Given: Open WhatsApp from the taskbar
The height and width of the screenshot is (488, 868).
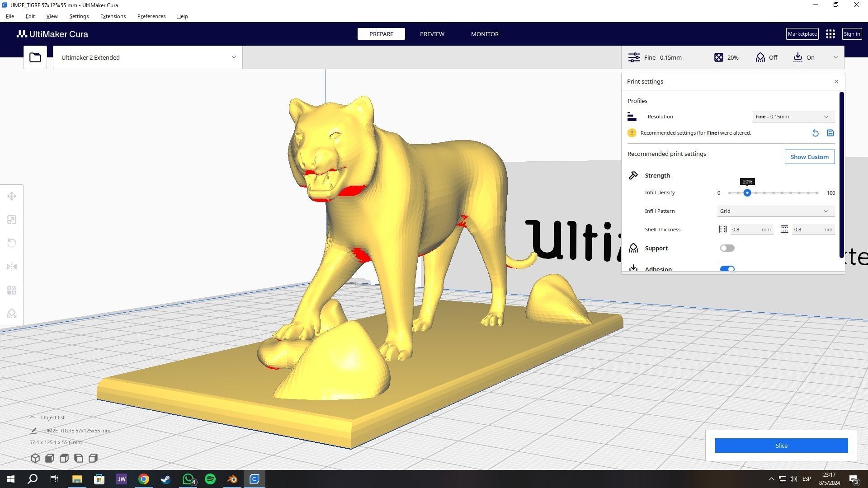Looking at the screenshot, I should tap(188, 479).
